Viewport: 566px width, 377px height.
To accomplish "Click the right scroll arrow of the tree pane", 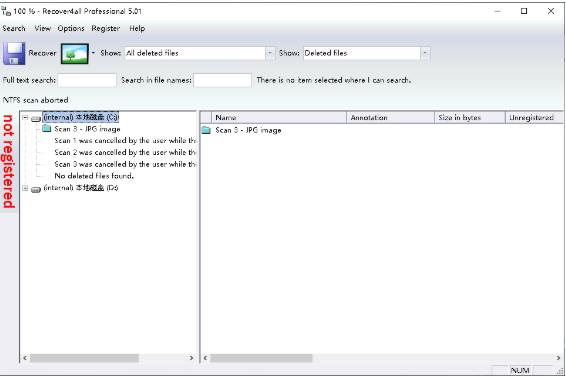I will [192, 358].
